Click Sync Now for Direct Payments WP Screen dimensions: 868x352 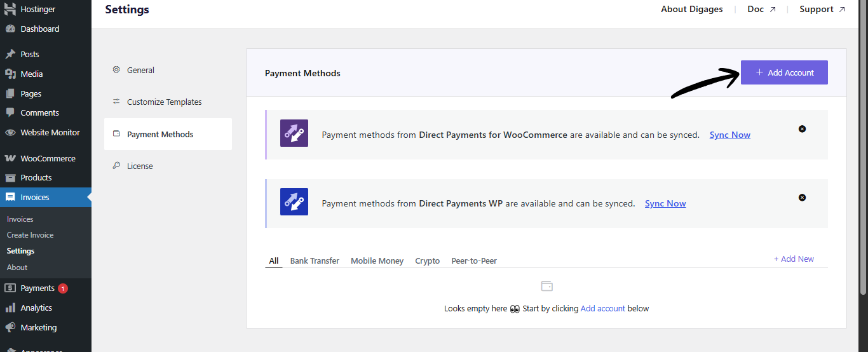(x=665, y=203)
